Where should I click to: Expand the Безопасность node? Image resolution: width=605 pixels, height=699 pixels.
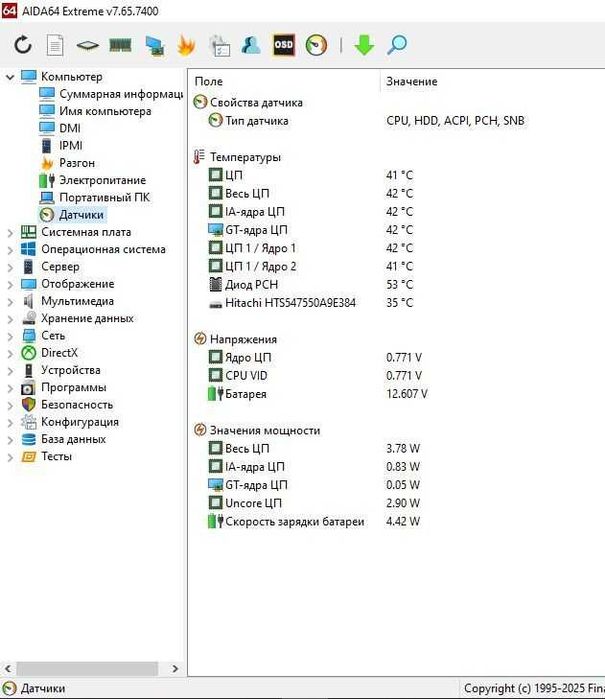(10, 405)
